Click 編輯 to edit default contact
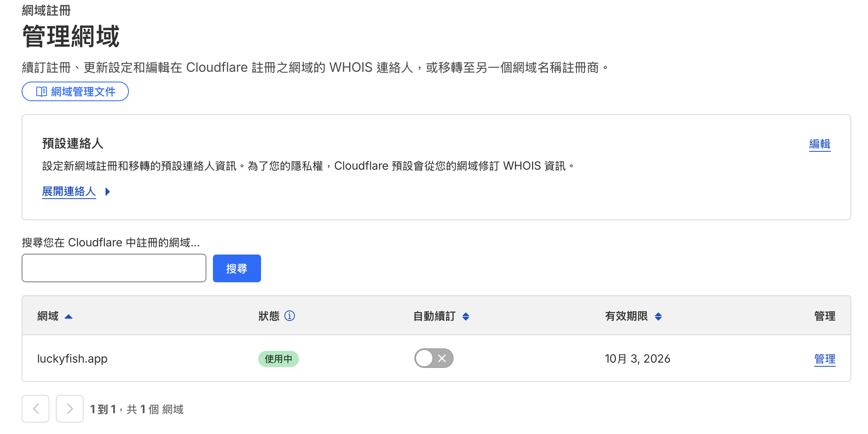Screen dimensions: 868x434 819,144
